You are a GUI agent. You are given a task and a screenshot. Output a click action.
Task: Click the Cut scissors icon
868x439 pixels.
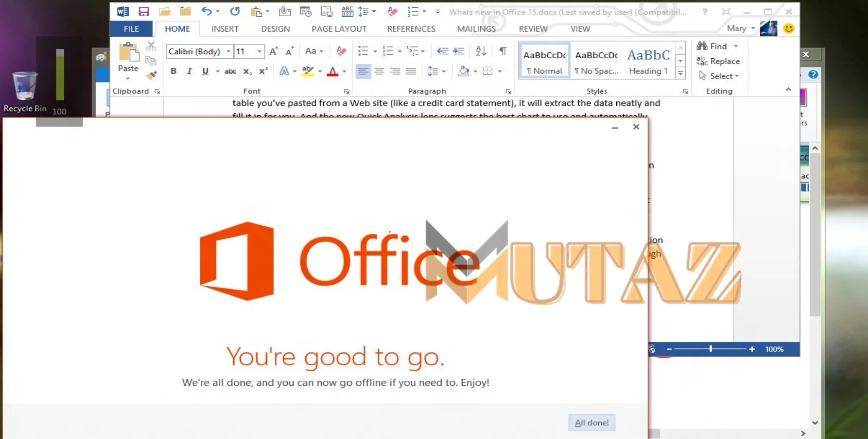(x=151, y=46)
